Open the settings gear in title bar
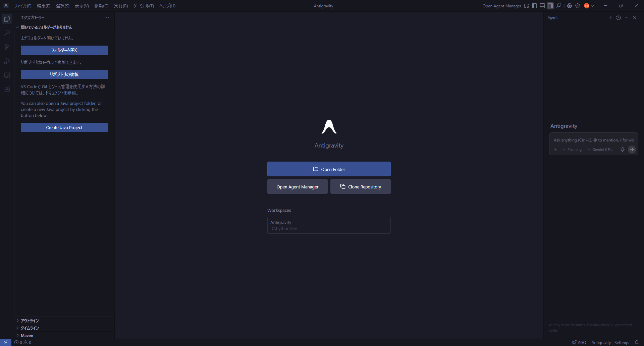Viewport: 644px width, 346px height. 578,6
